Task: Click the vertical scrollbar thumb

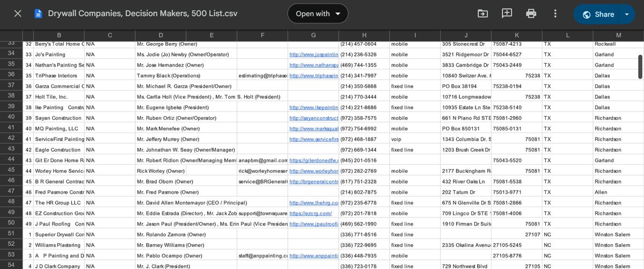Action: pos(640,67)
